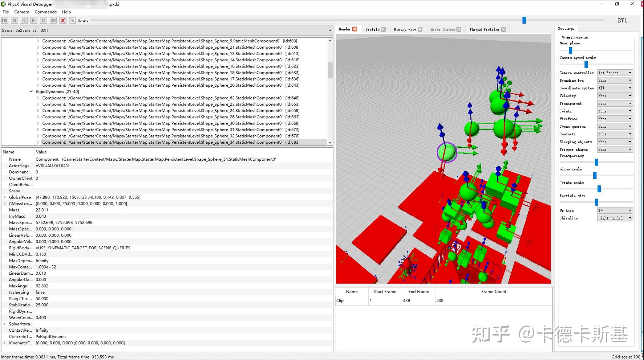Close the Memory View tab
644x360 pixels.
pyautogui.click(x=420, y=29)
